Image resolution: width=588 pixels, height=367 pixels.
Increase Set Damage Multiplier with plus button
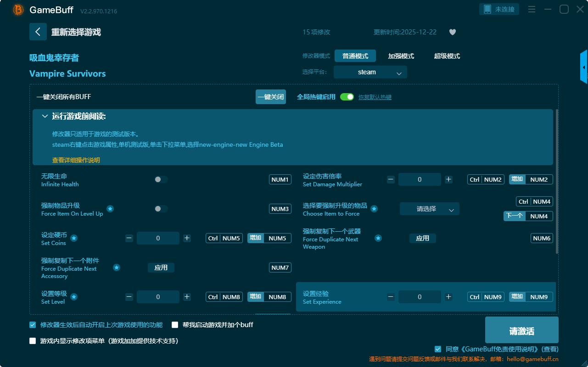(x=448, y=179)
